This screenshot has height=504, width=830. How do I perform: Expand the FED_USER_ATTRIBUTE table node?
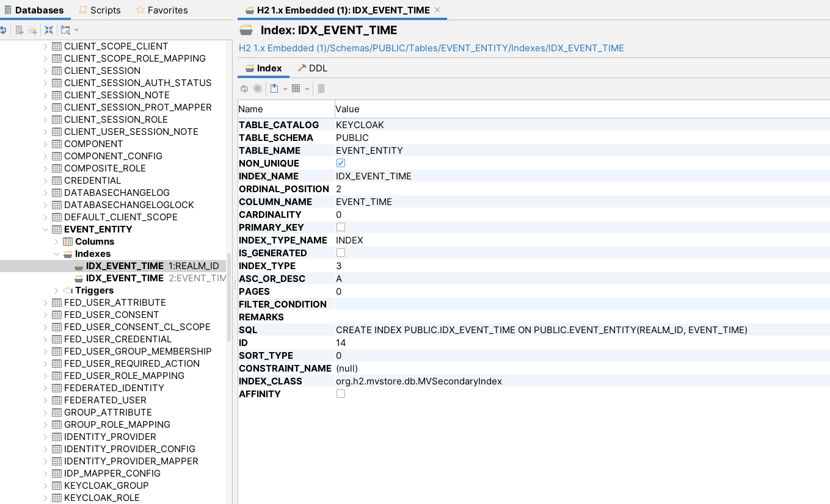click(x=46, y=302)
